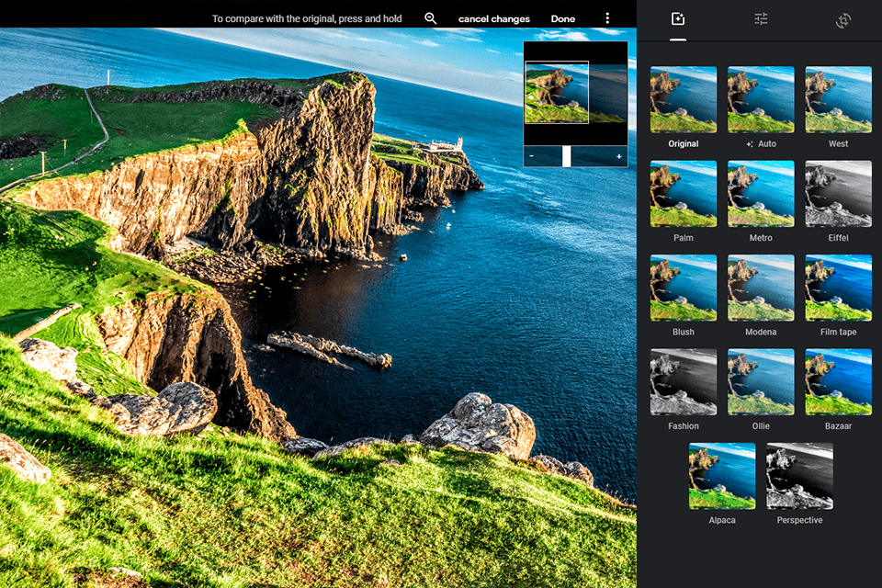Viewport: 882px width, 588px height.
Task: Switch to the adjustments sliders tab
Action: click(761, 17)
